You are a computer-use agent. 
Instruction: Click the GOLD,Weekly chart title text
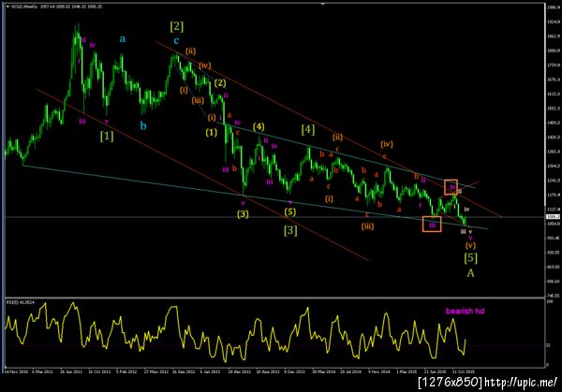point(24,7)
